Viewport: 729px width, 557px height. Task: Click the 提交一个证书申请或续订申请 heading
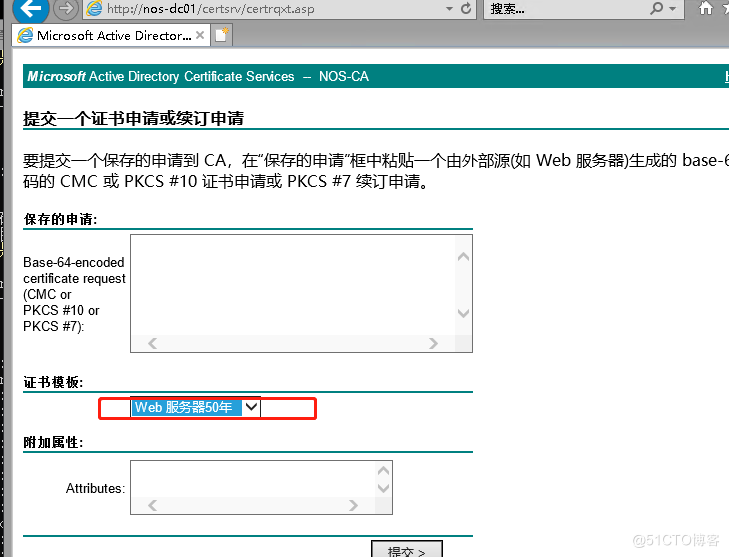click(x=133, y=119)
